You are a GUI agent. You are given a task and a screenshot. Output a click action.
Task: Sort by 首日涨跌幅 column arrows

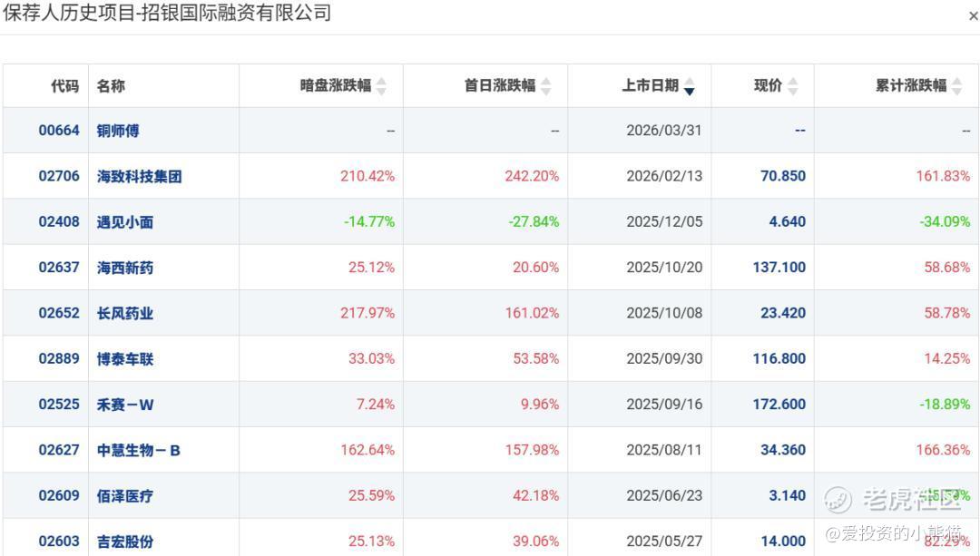545,86
